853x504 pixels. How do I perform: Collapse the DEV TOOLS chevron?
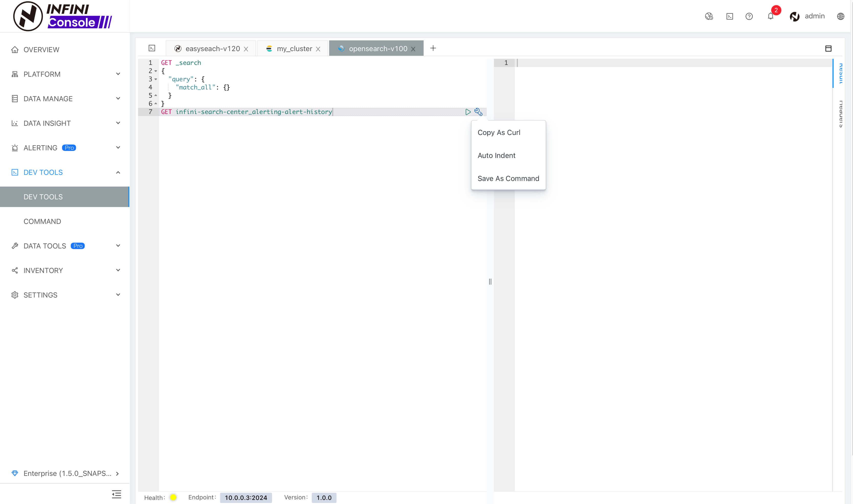click(x=118, y=172)
